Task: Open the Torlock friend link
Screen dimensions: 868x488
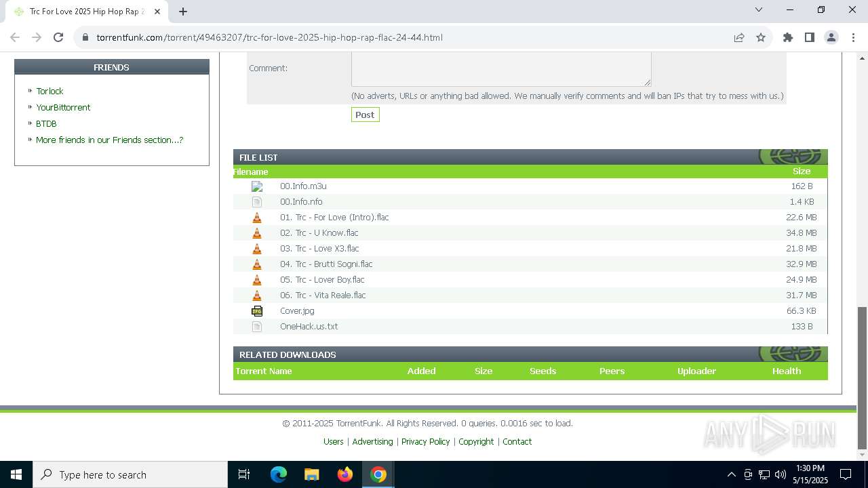Action: coord(50,91)
